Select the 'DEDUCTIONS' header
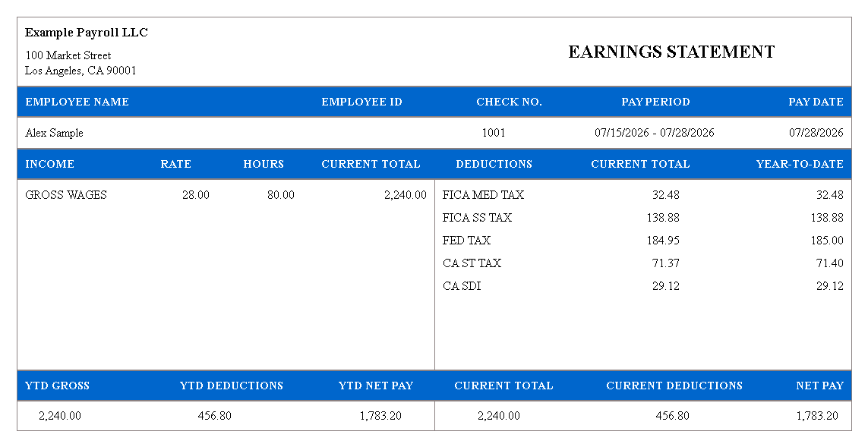Image resolution: width=868 pixels, height=447 pixels. tap(494, 165)
